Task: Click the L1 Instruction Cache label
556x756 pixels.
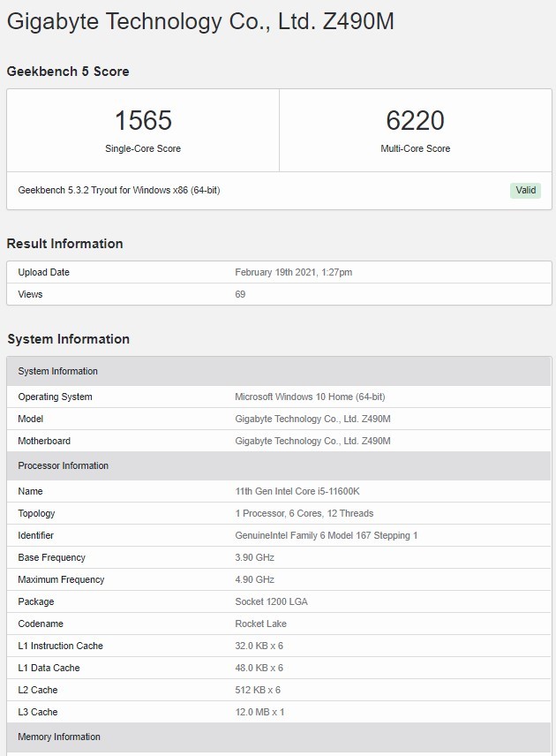Action: 60,646
